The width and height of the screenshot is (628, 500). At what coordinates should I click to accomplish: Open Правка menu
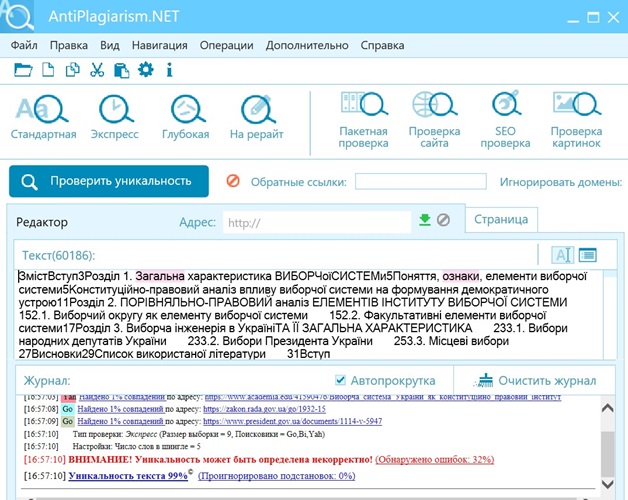point(68,45)
